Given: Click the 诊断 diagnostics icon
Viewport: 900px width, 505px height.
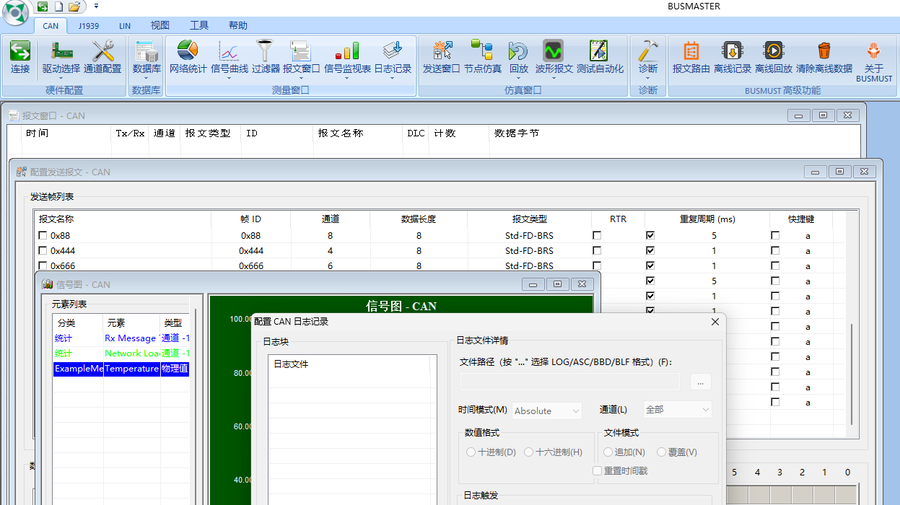Looking at the screenshot, I should [x=647, y=52].
